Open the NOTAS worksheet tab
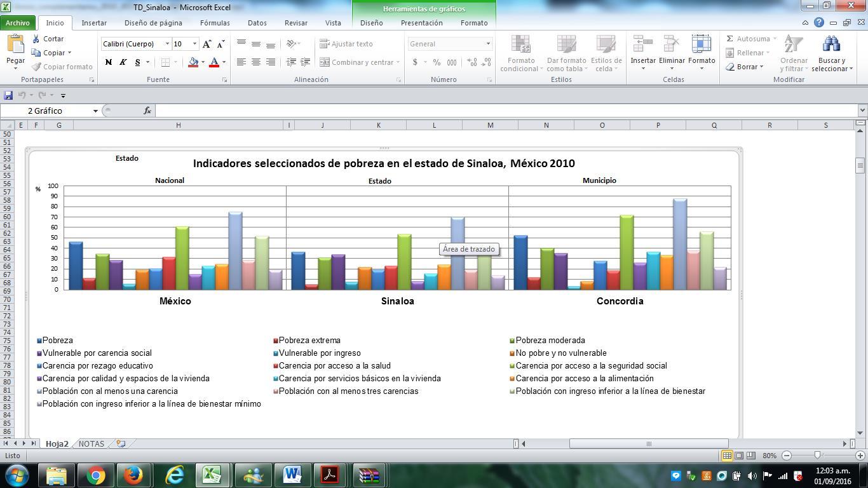Image resolution: width=868 pixels, height=488 pixels. [91, 444]
